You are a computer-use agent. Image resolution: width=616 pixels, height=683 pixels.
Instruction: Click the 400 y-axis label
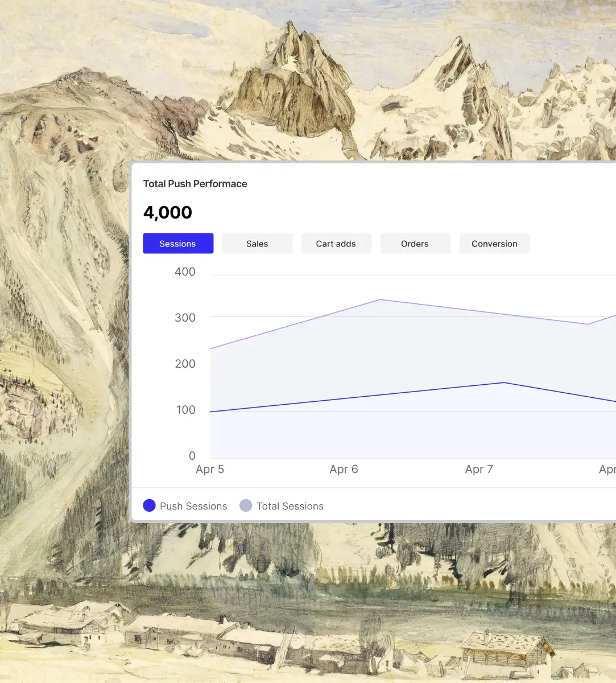click(x=185, y=272)
